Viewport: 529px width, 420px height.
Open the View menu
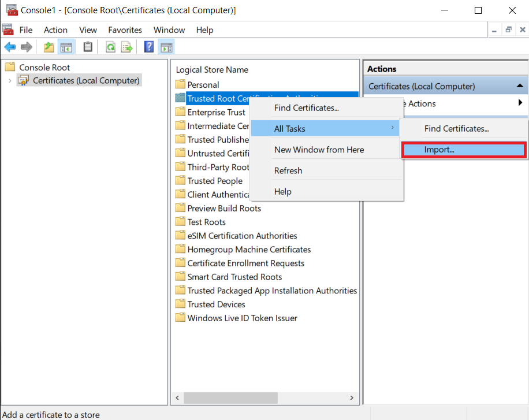(x=88, y=30)
